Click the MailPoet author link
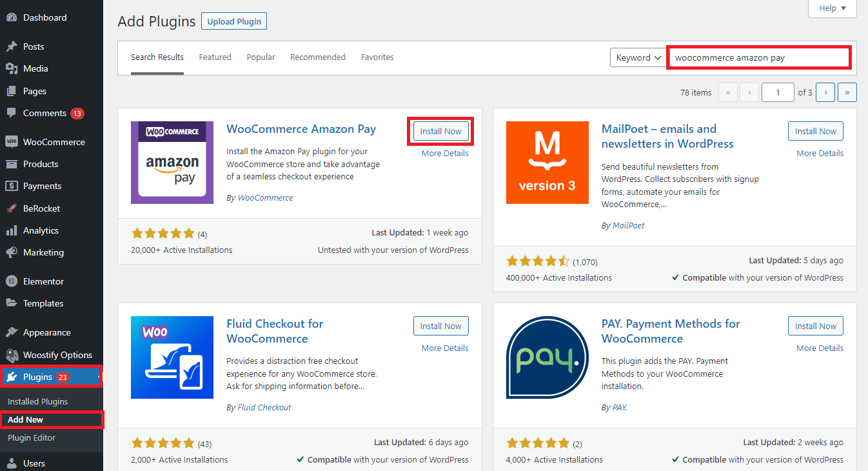 (628, 226)
